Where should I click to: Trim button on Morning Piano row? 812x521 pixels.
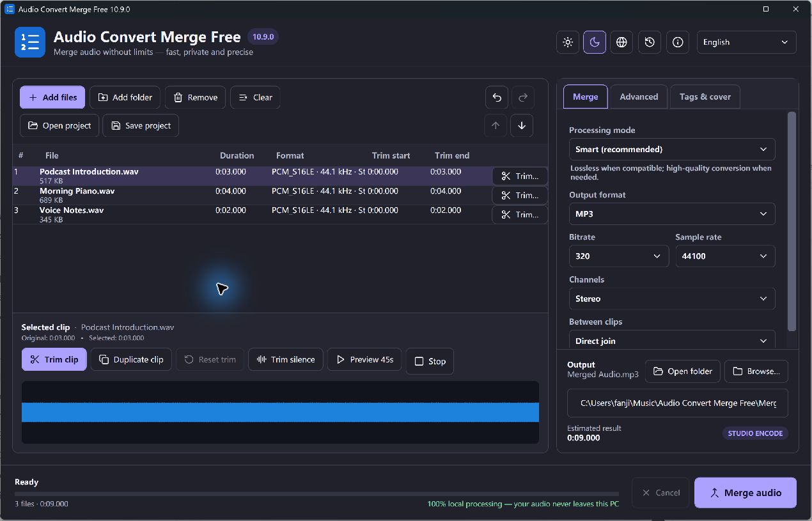[520, 195]
